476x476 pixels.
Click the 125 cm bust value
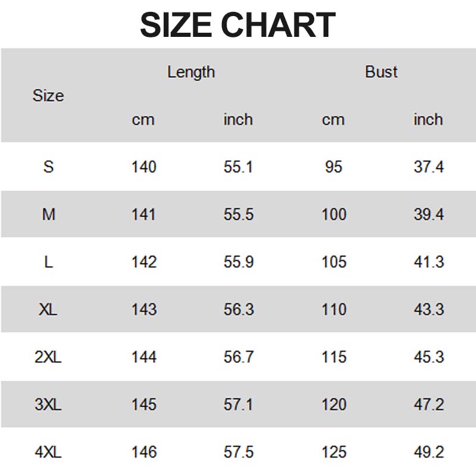click(x=334, y=453)
